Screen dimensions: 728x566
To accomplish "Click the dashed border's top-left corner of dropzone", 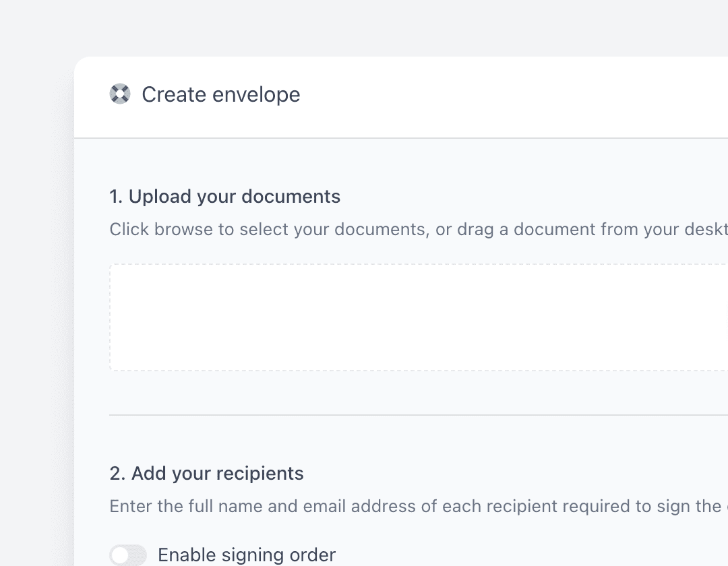I will pos(111,265).
